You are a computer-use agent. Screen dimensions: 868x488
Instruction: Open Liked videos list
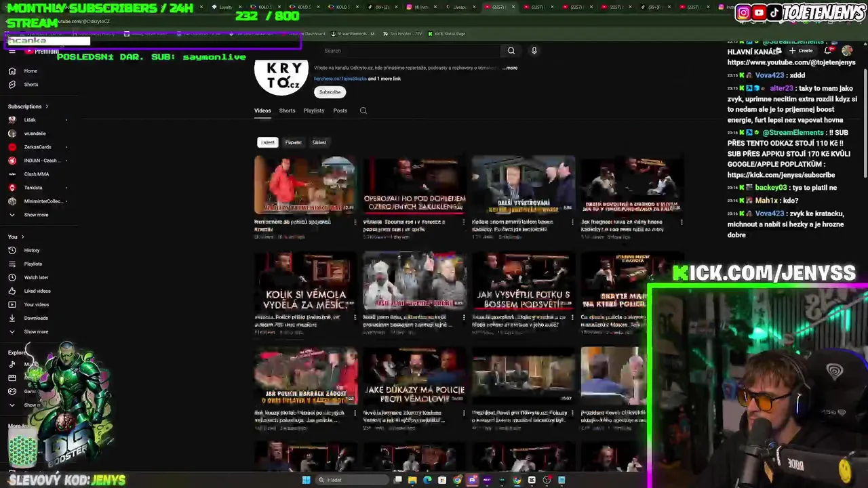point(37,291)
